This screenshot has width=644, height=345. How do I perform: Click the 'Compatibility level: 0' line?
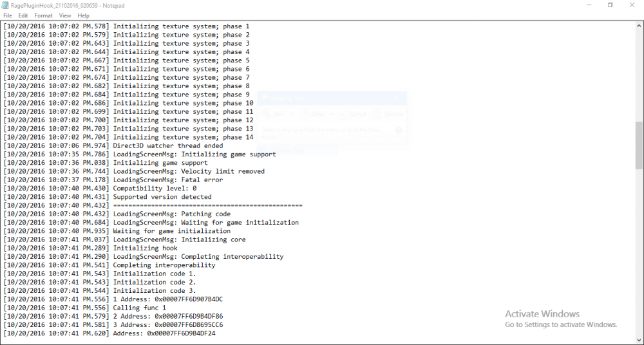(100, 189)
